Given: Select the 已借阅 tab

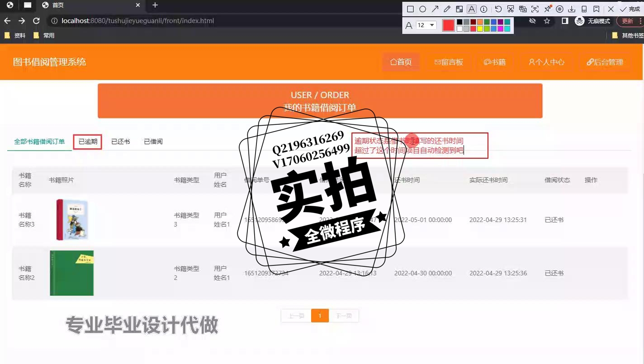Looking at the screenshot, I should [153, 142].
